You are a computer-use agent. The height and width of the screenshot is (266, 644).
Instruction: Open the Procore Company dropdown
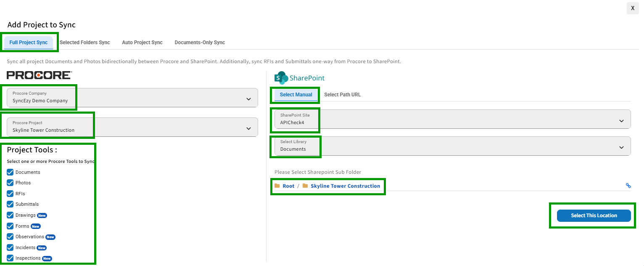[132, 98]
